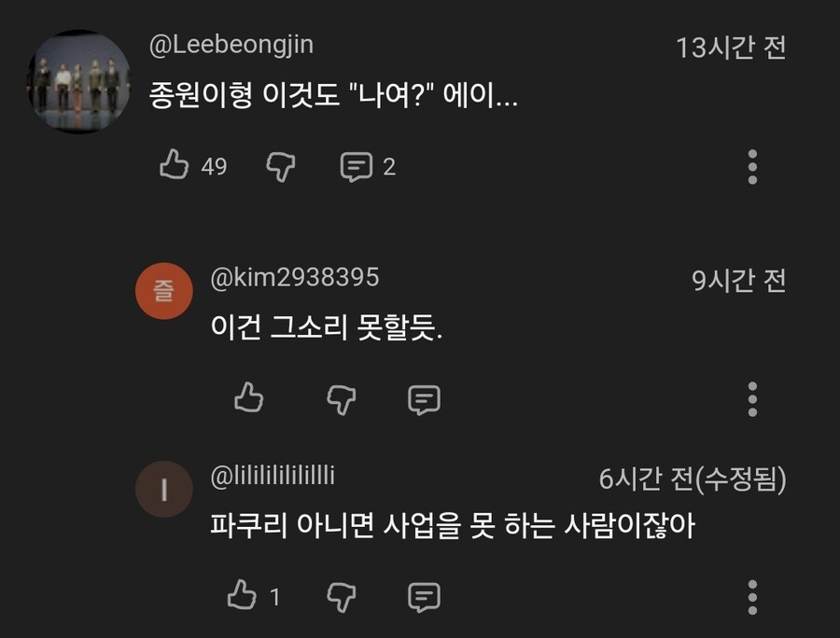Dislike the reply by @kim2938395
This screenshot has height=638, width=840.
coord(342,398)
